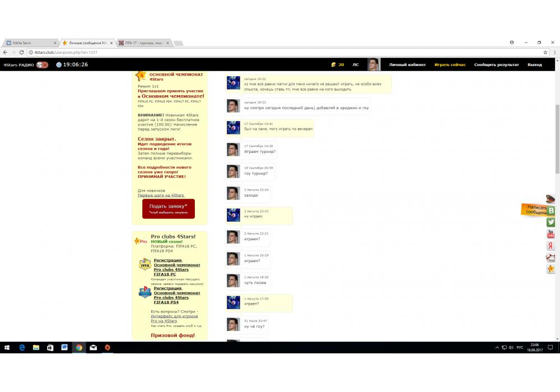
Task: Click the gold coin balance icon
Action: [x=333, y=64]
